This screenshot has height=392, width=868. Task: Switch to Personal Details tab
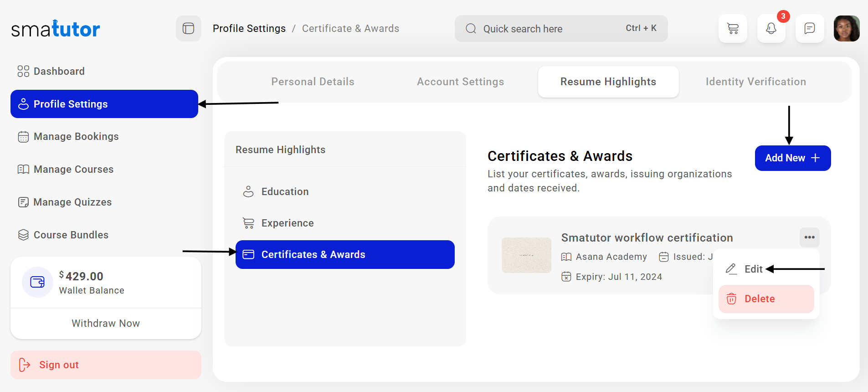tap(313, 82)
